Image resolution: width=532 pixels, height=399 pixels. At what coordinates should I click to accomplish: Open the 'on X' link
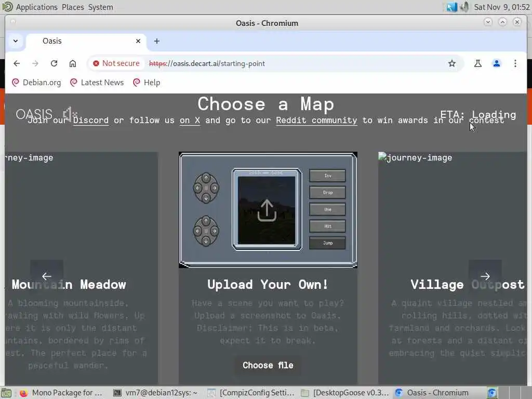coord(190,121)
